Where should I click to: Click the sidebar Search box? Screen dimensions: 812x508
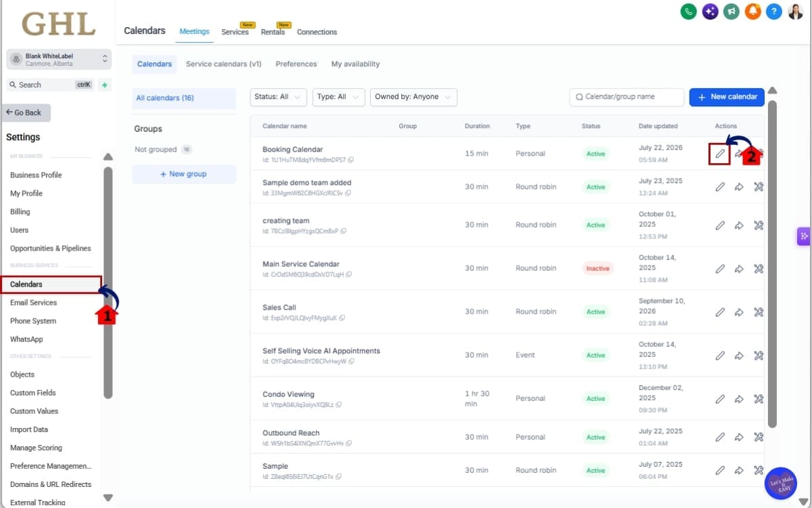tap(50, 85)
